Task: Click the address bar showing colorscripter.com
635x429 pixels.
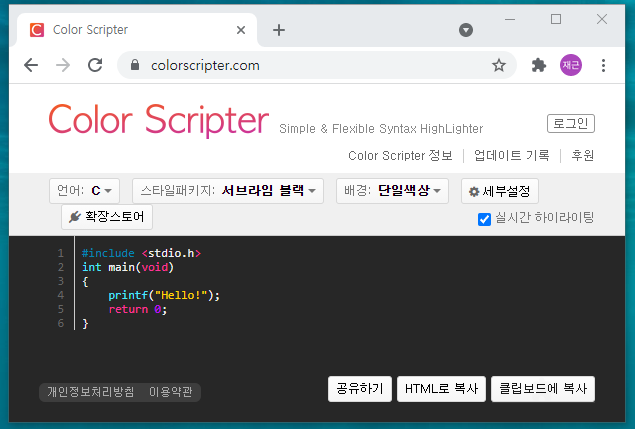Action: (317, 65)
